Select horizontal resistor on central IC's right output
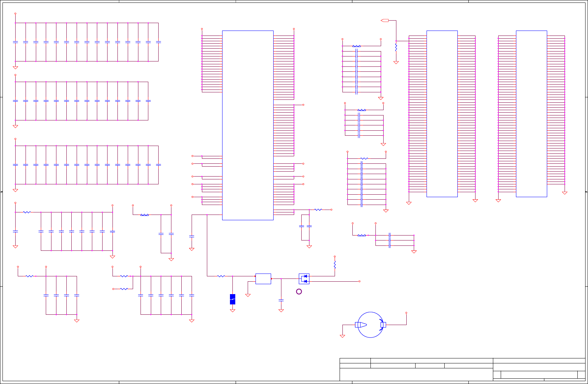This screenshot has width=588, height=384. click(x=318, y=210)
